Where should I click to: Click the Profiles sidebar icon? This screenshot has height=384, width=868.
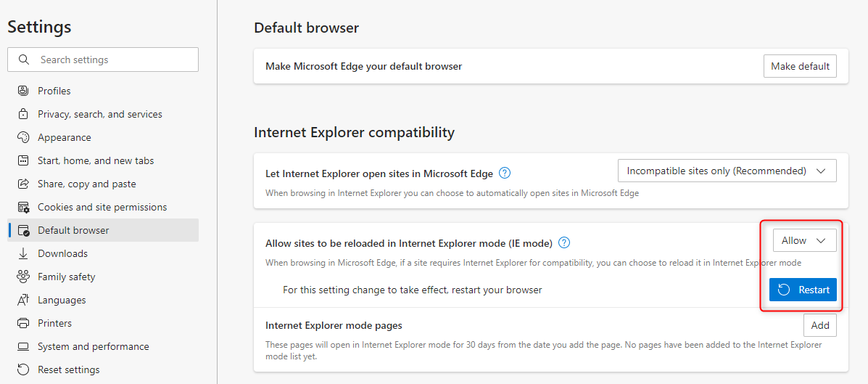click(x=23, y=91)
